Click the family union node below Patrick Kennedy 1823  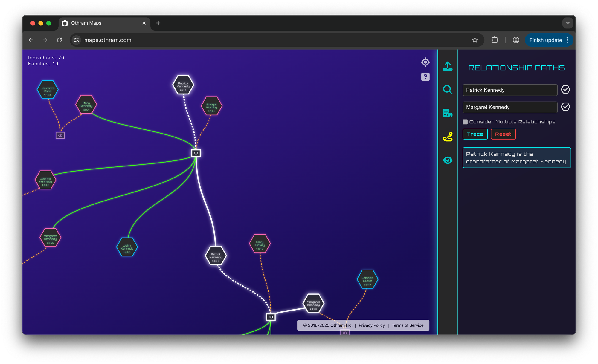(x=196, y=153)
